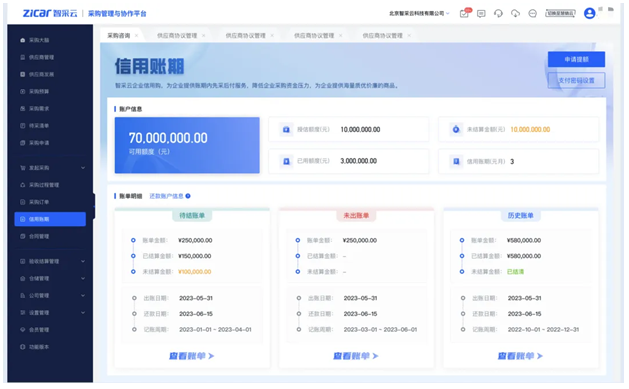This screenshot has width=629, height=389.
Task: Click the 历史账单 card header tag
Action: pos(521,215)
